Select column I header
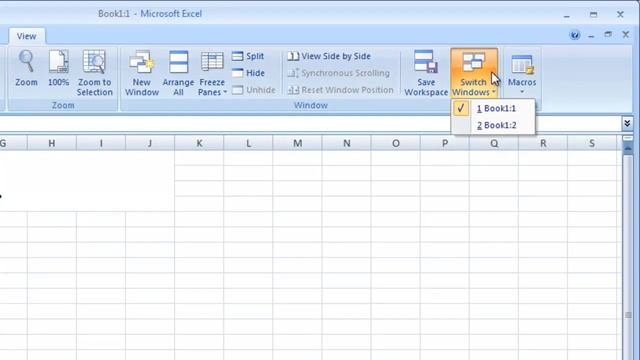Viewport: 640px width, 360px height. coord(101,143)
